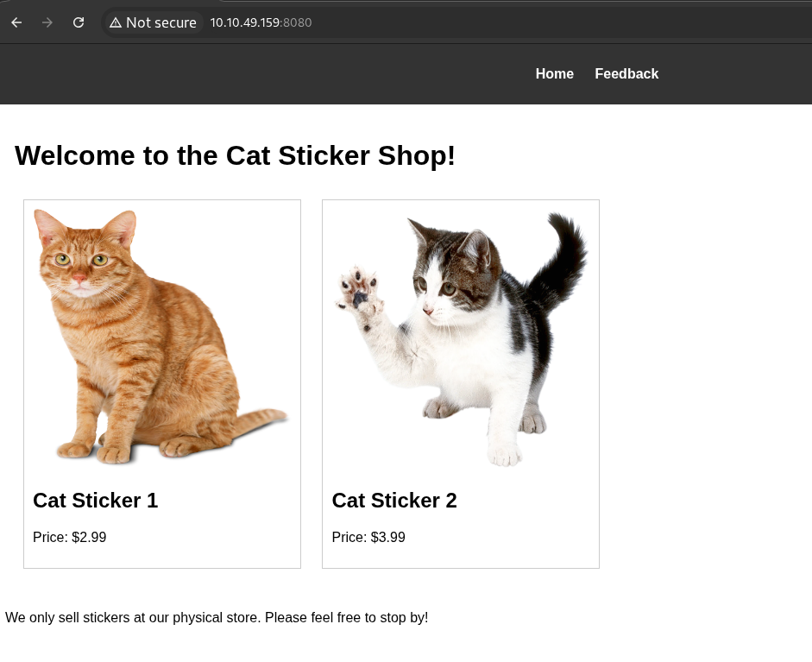This screenshot has height=662, width=812.
Task: Select the "Cat Sticker 1" title
Action: (95, 501)
